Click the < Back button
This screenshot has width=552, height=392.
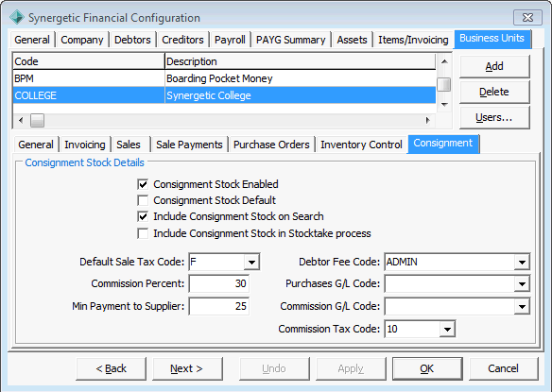pos(111,368)
